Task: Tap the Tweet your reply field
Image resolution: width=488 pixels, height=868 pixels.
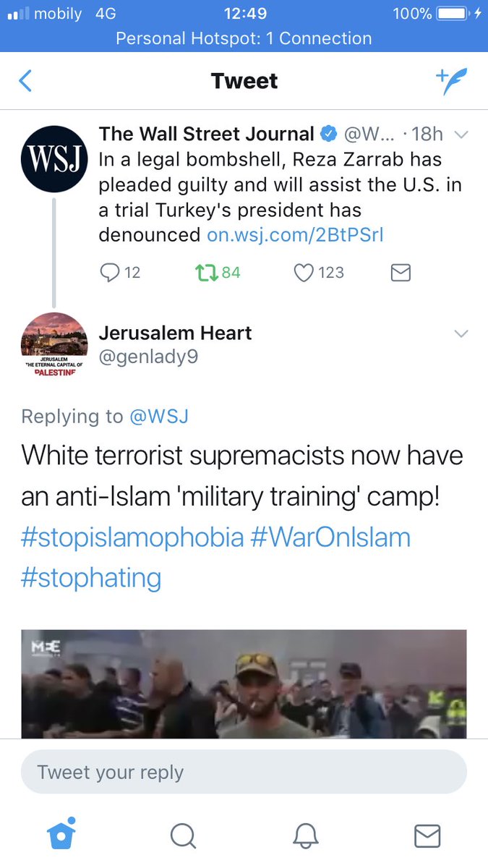Action: point(244,772)
